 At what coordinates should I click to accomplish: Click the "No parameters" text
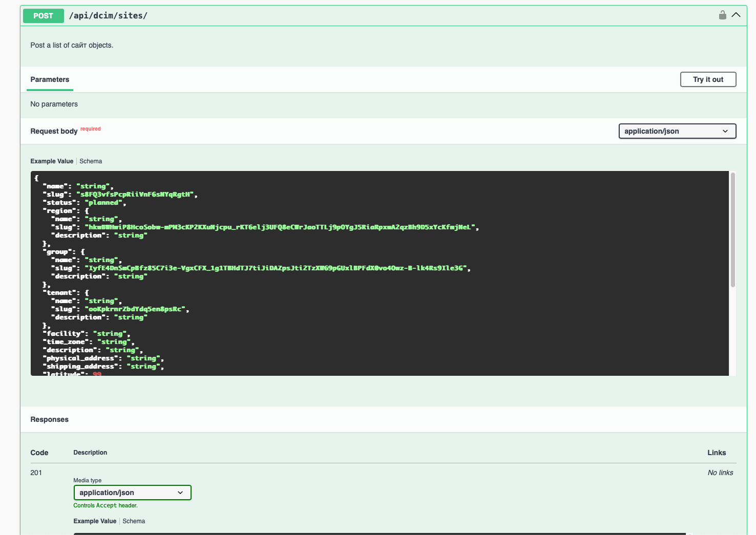(54, 104)
